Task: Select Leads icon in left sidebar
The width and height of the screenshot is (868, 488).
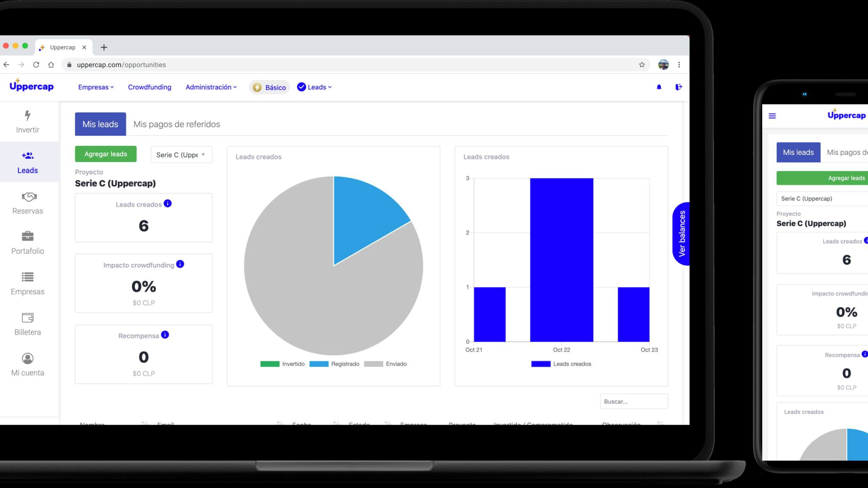Action: pos(27,155)
